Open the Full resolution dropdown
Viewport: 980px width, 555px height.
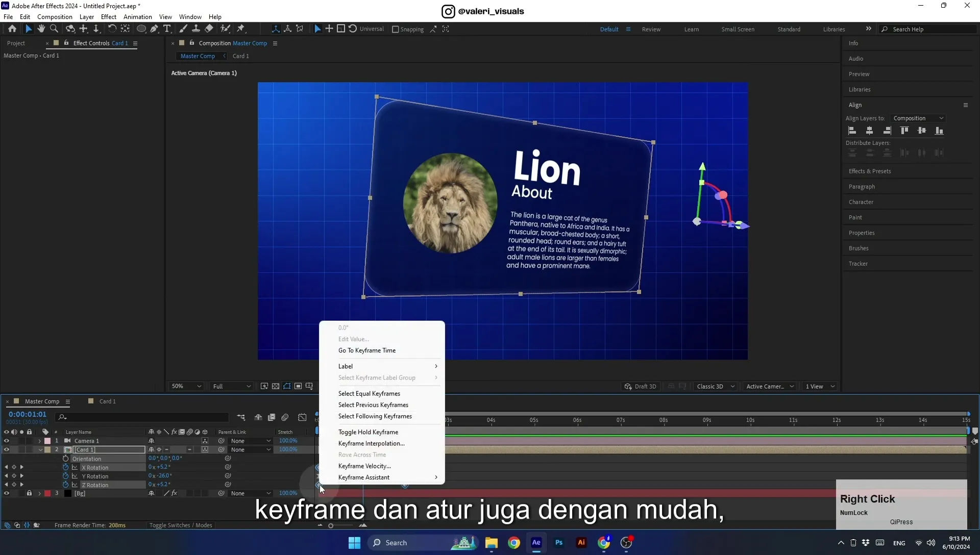coord(232,386)
